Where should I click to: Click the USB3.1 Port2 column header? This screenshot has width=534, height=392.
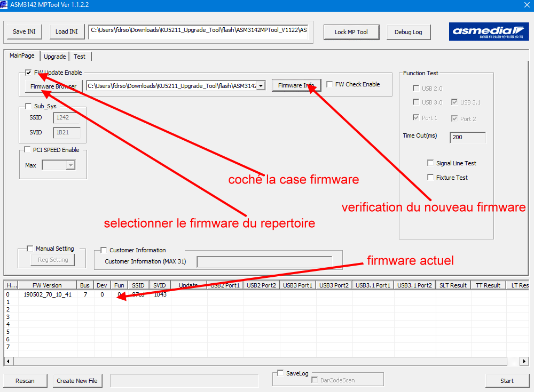coord(414,285)
